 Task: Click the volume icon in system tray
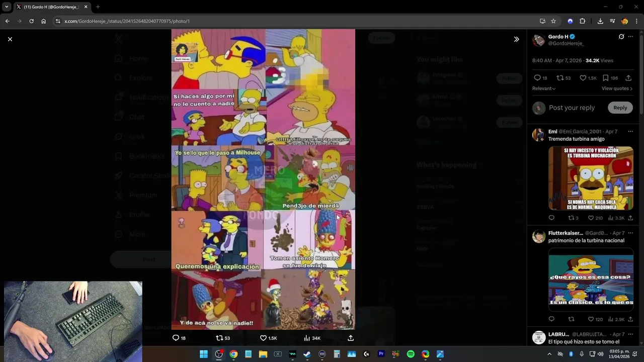click(x=600, y=354)
